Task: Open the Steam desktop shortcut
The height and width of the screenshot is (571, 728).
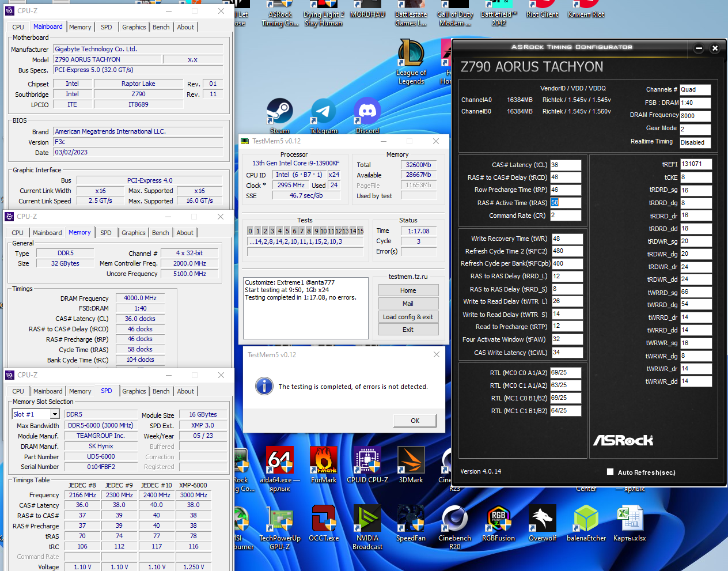Action: coord(279,115)
